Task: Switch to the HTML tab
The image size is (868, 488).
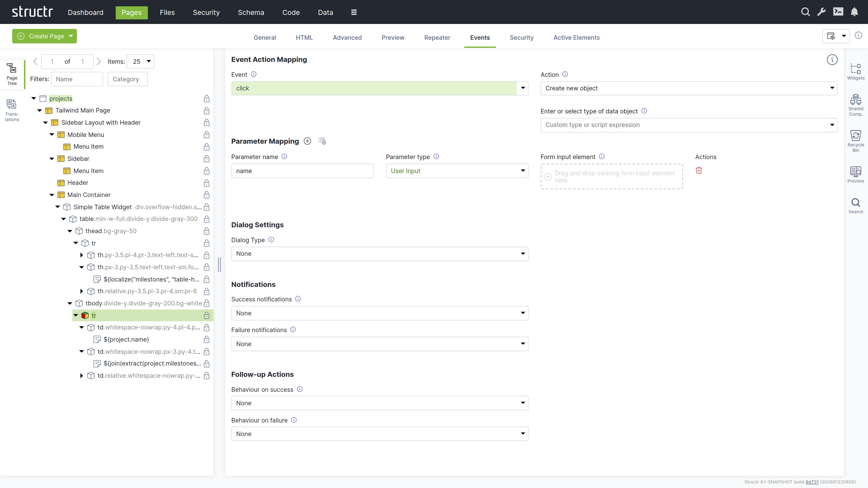Action: pyautogui.click(x=304, y=37)
